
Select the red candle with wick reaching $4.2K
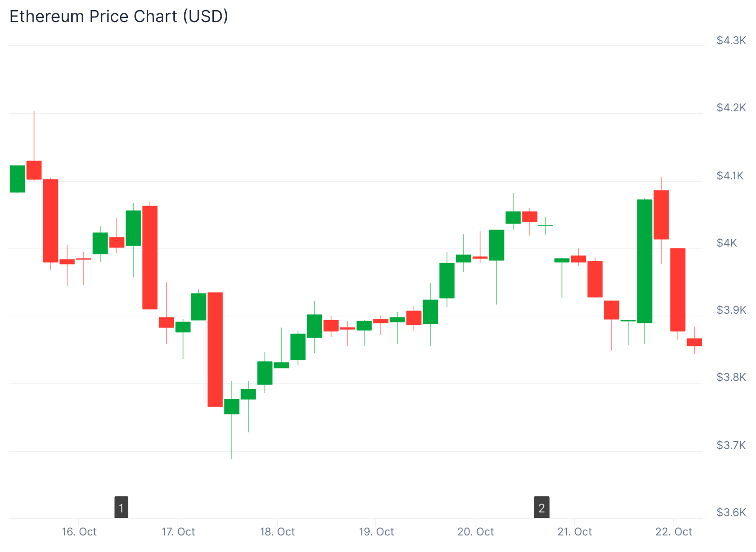click(x=34, y=170)
